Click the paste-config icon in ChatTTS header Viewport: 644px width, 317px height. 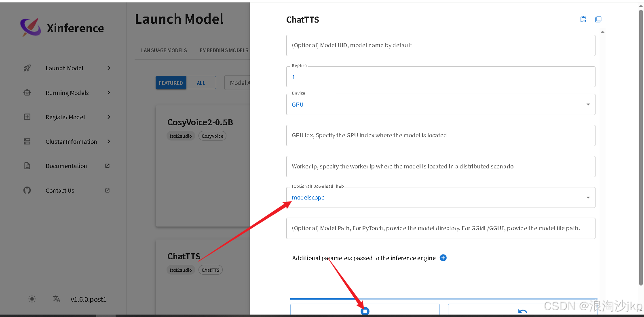(x=583, y=19)
